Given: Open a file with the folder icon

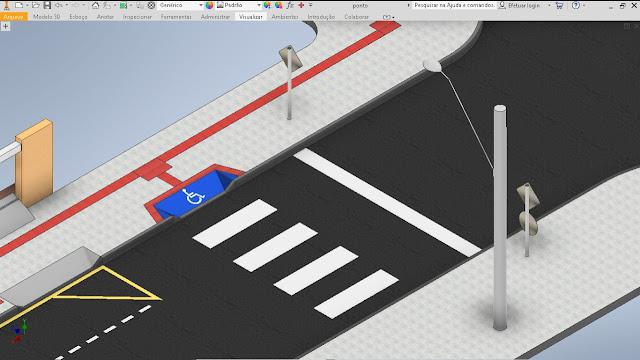Looking at the screenshot, I should (36, 5).
